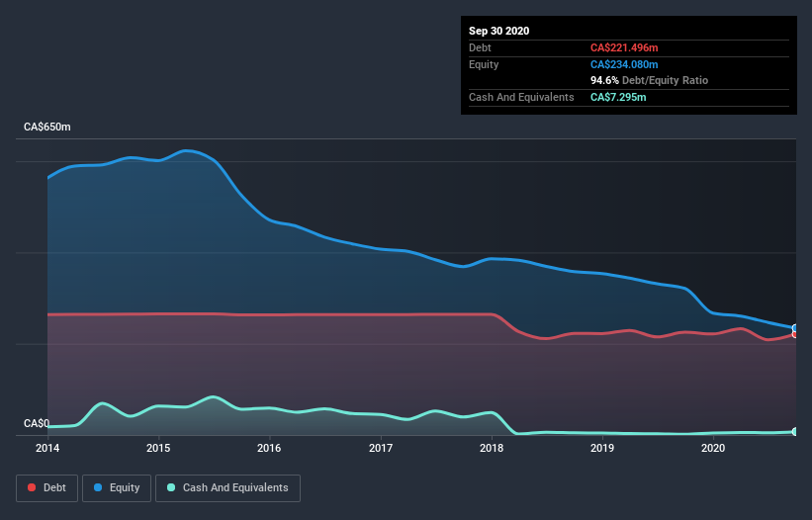Click the CA$221.496m debt value
This screenshot has width=812, height=520.
click(624, 47)
